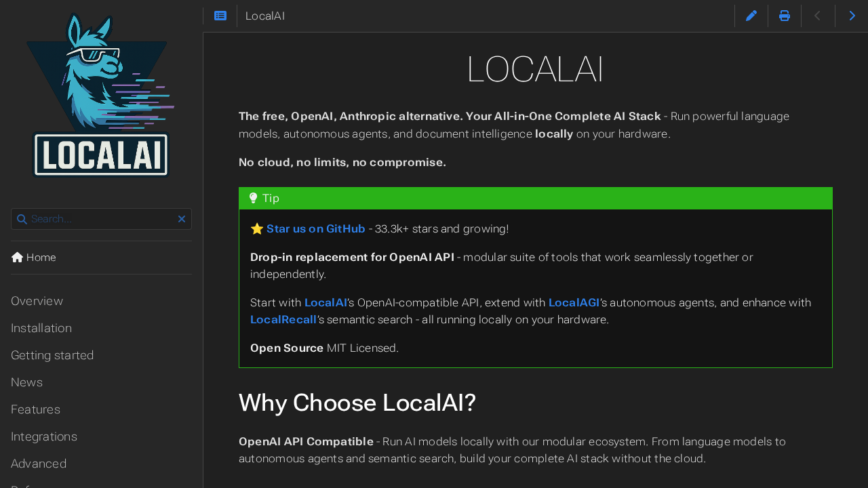868x488 pixels.
Task: Toggle the sidebar navigation panel
Action: [x=220, y=14]
